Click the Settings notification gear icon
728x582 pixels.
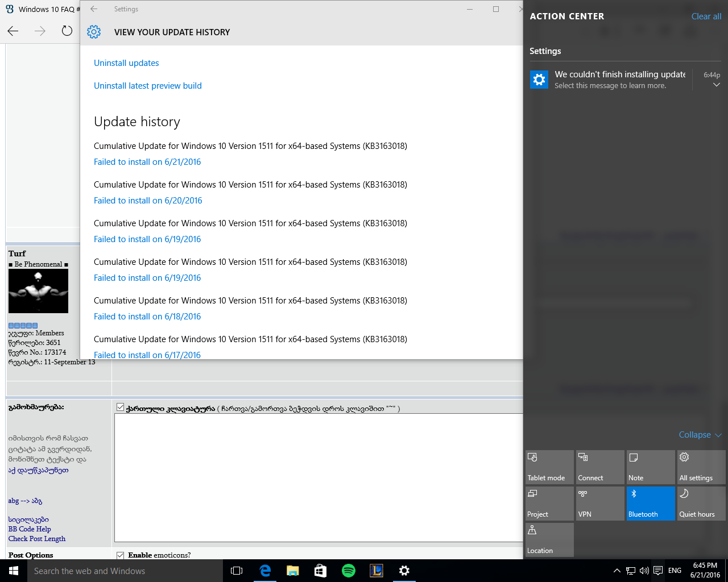(x=539, y=80)
